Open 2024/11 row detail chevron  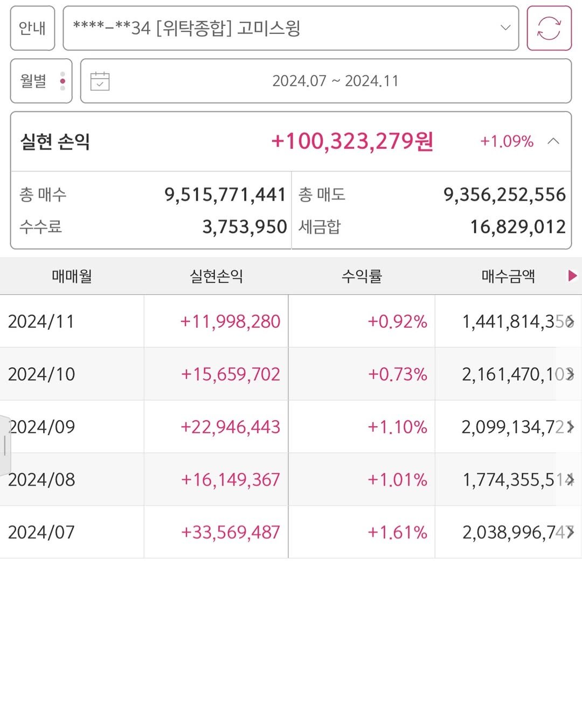click(x=570, y=321)
